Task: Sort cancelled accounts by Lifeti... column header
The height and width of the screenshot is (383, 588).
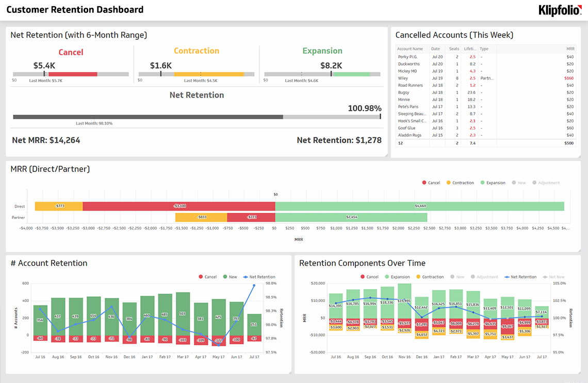Action: pos(470,49)
